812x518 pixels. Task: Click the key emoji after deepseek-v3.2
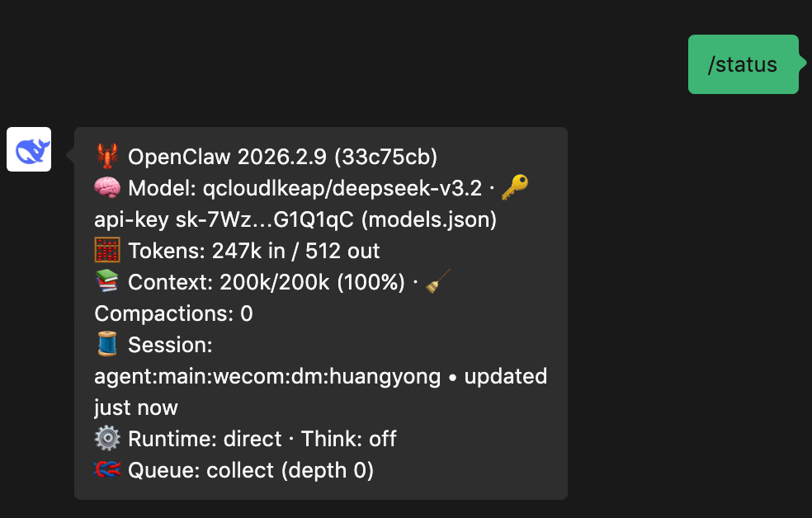point(515,187)
